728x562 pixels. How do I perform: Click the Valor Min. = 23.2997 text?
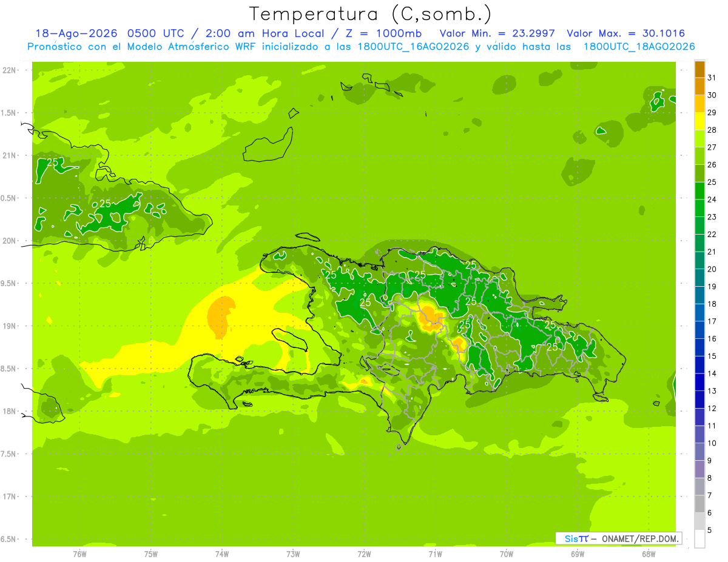coord(497,33)
